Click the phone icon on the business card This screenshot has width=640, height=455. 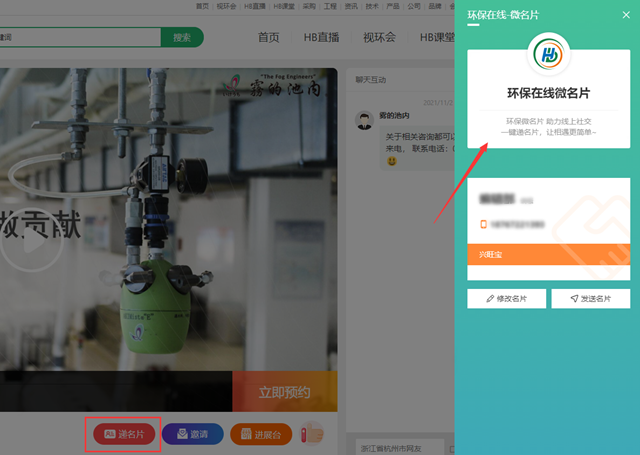tap(483, 224)
